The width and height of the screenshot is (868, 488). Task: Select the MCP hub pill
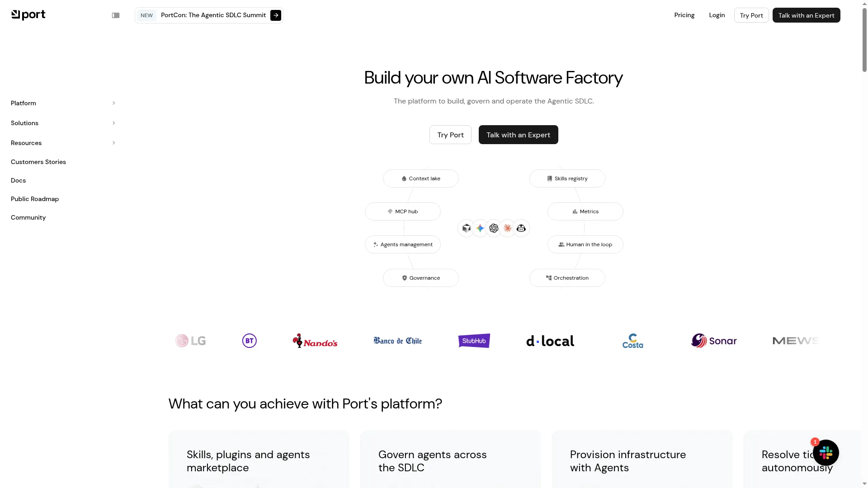point(403,211)
